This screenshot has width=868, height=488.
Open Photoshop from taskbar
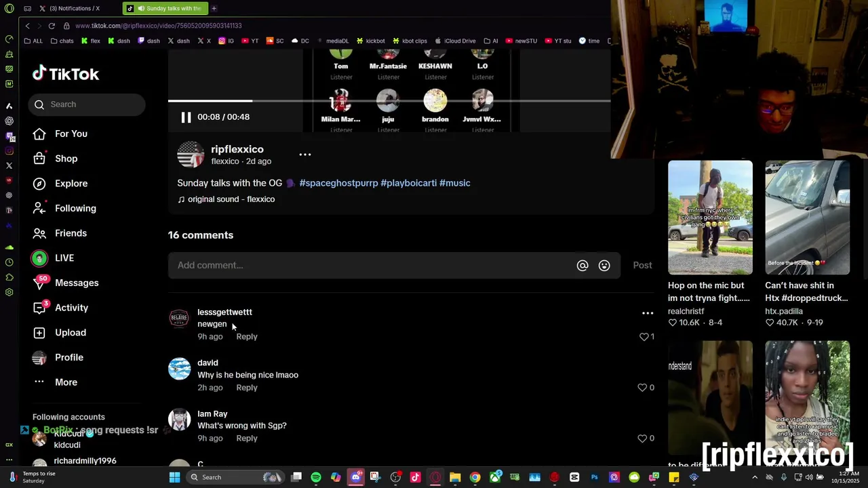pos(595,477)
